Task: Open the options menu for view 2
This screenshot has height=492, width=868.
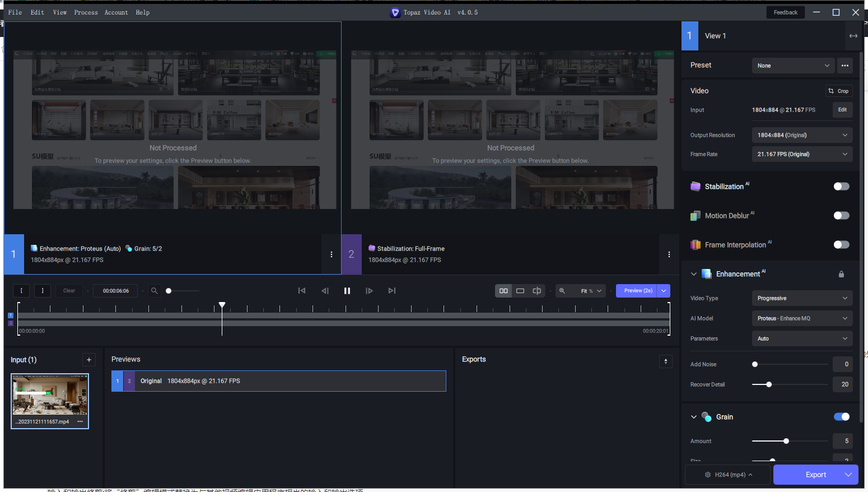Action: [669, 254]
